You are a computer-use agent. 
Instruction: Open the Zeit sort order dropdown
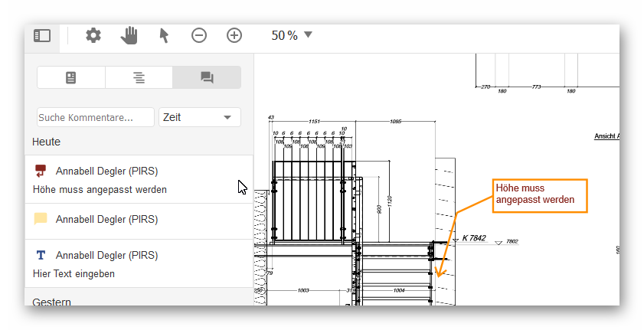(x=199, y=117)
